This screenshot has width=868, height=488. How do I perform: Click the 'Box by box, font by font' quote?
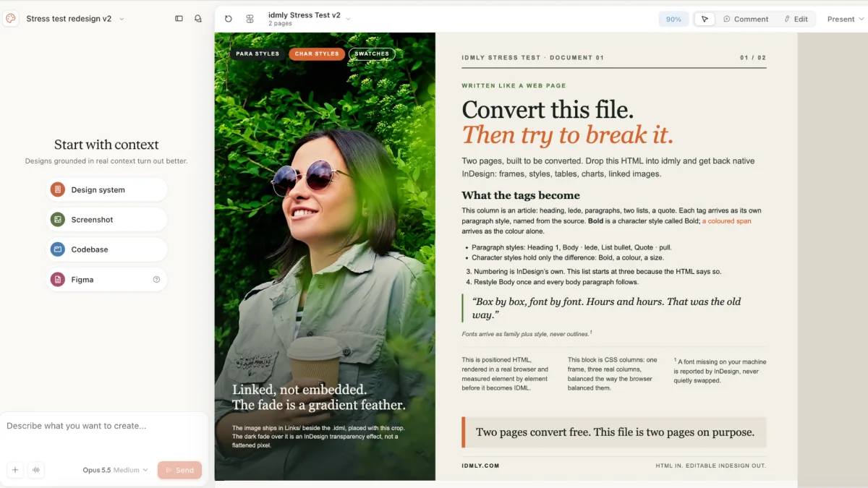pyautogui.click(x=606, y=308)
